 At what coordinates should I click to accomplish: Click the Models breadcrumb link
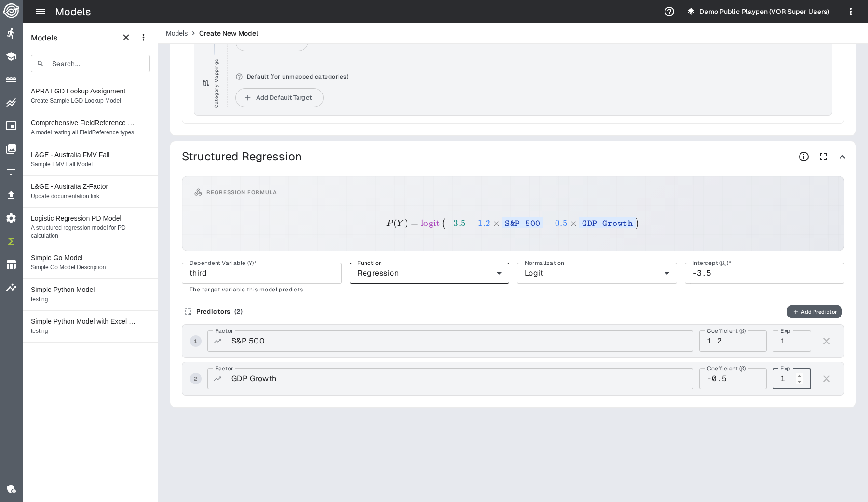click(x=176, y=33)
